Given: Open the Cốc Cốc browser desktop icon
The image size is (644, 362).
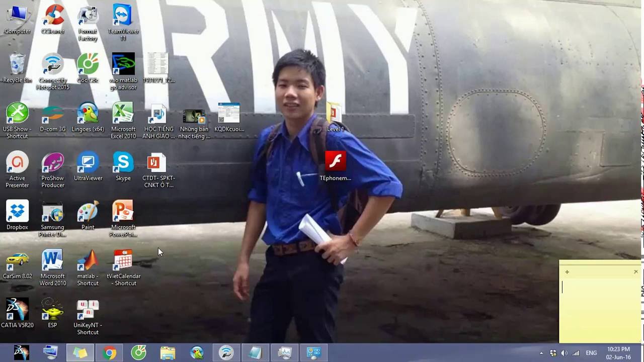Looking at the screenshot, I should [x=88, y=68].
